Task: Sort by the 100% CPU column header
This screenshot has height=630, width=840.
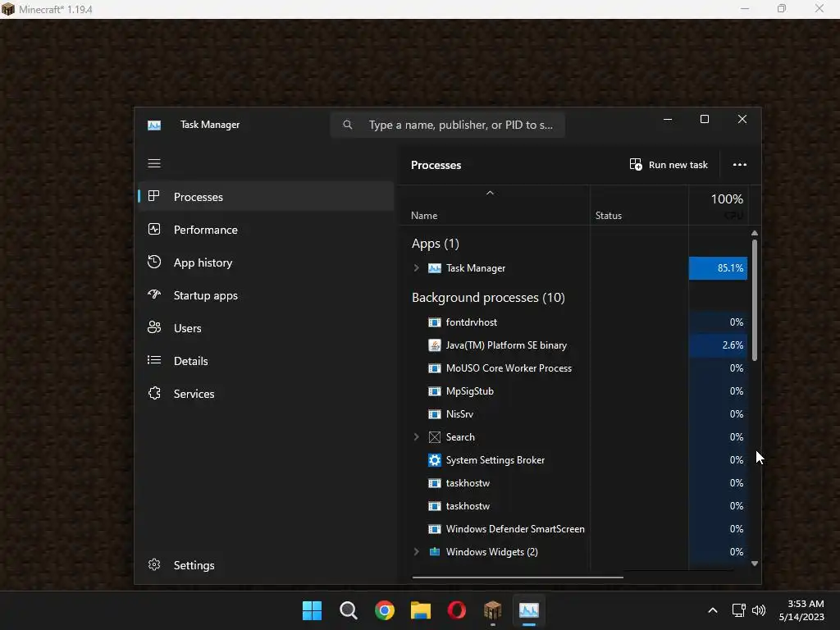Action: [719, 205]
